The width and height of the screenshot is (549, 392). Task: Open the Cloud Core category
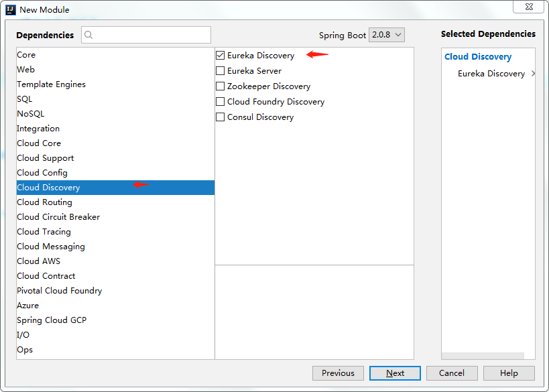[x=115, y=143]
